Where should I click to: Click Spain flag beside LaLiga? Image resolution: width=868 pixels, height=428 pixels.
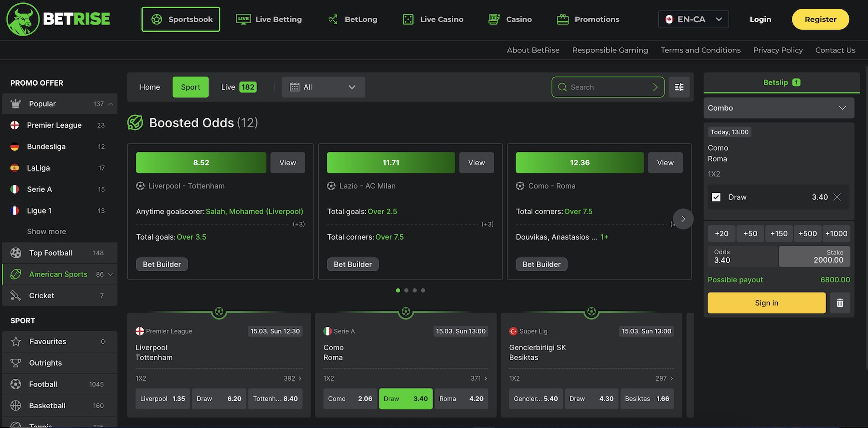15,168
